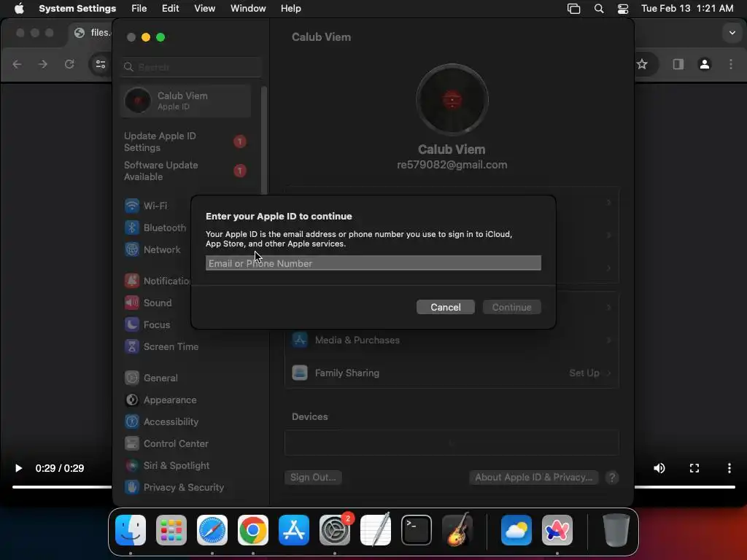Open Appearance settings in sidebar
The width and height of the screenshot is (747, 560).
(160, 400)
